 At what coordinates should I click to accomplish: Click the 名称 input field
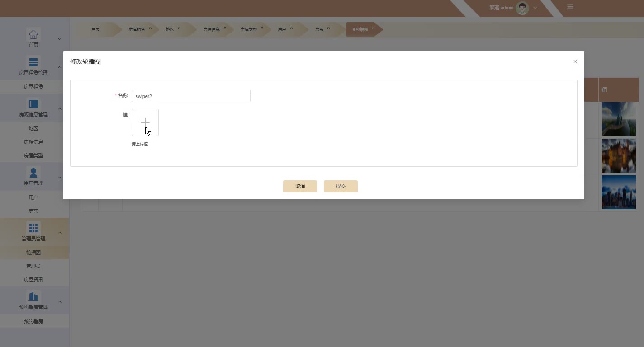(191, 96)
